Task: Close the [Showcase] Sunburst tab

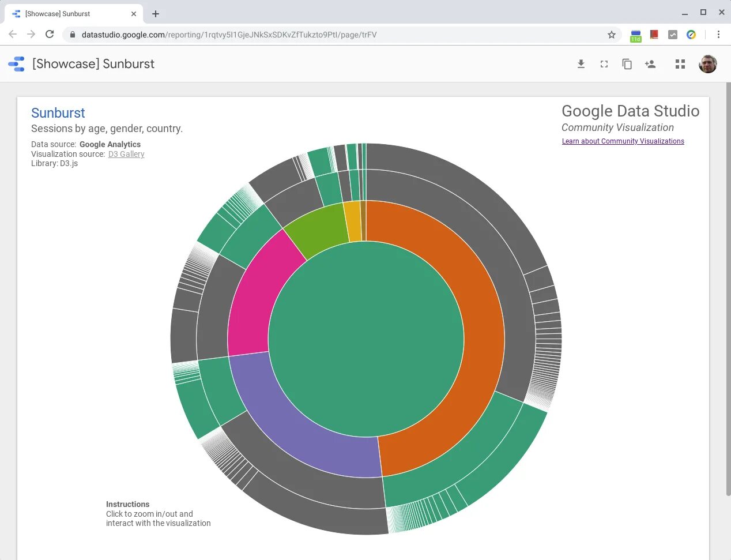Action: pyautogui.click(x=134, y=14)
